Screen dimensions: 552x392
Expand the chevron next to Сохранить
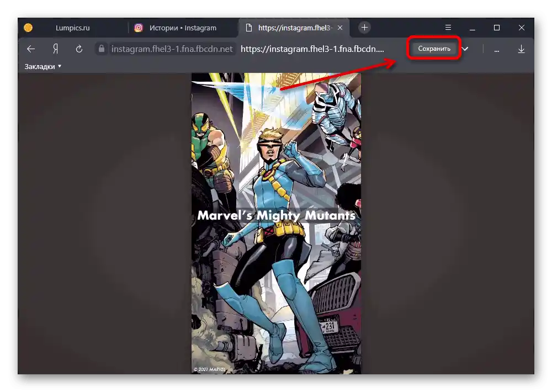pyautogui.click(x=465, y=49)
